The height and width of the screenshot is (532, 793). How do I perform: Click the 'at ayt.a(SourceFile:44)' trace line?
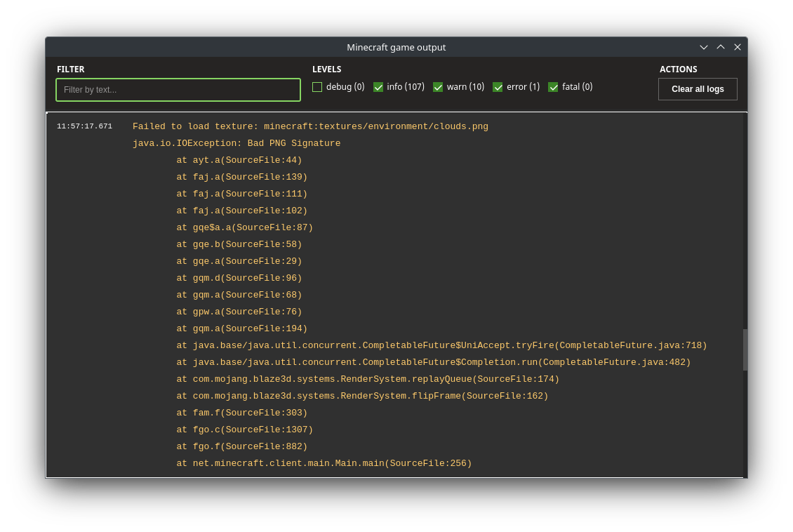(239, 160)
